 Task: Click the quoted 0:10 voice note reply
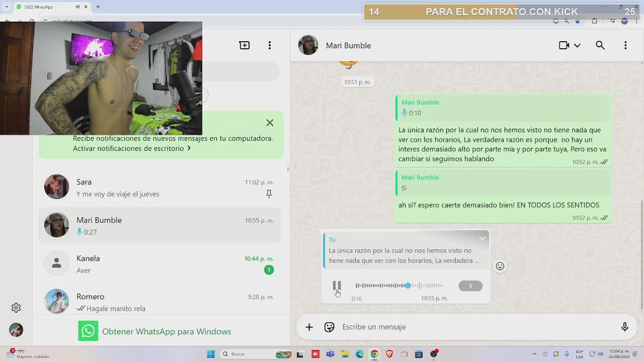coord(503,108)
